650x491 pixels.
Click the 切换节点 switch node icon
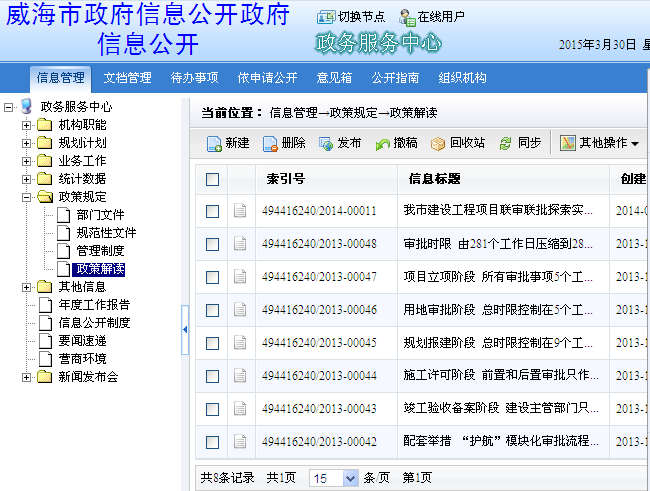[326, 17]
